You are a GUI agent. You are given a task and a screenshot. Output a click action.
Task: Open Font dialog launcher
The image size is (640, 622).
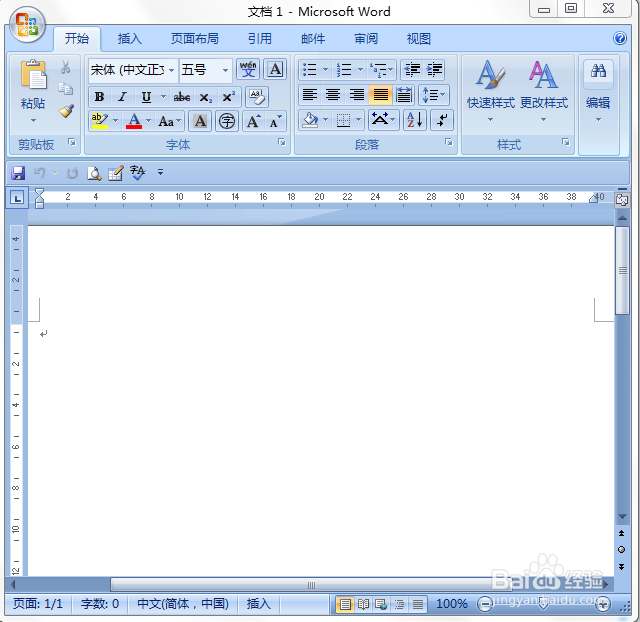(x=282, y=142)
